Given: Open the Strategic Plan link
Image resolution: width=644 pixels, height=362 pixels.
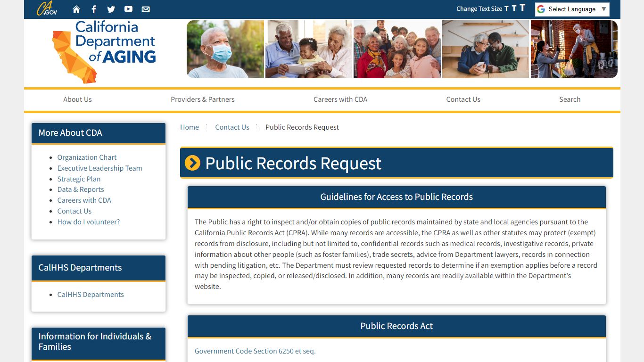Looking at the screenshot, I should coord(79,179).
